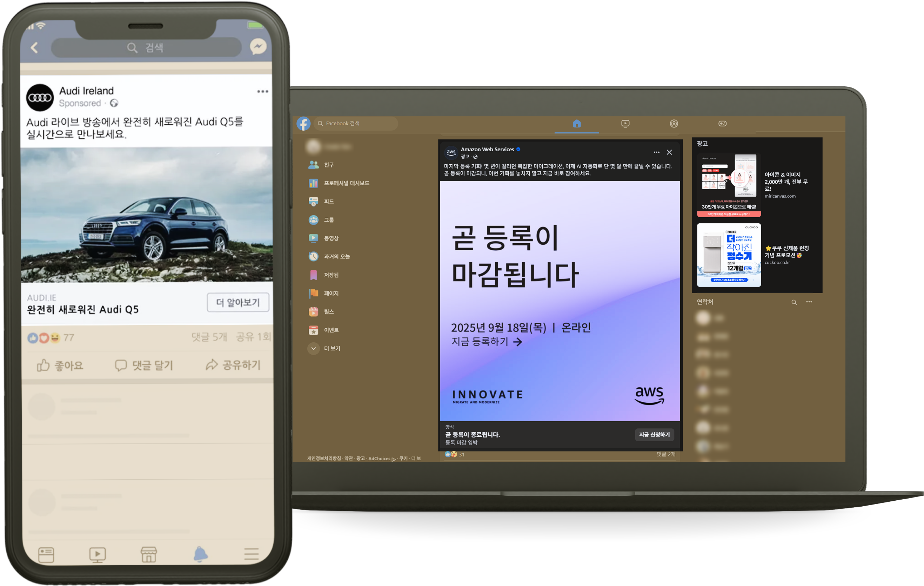Click 지금 신청하기 on AWS ad
The width and height of the screenshot is (924, 586).
click(x=654, y=434)
